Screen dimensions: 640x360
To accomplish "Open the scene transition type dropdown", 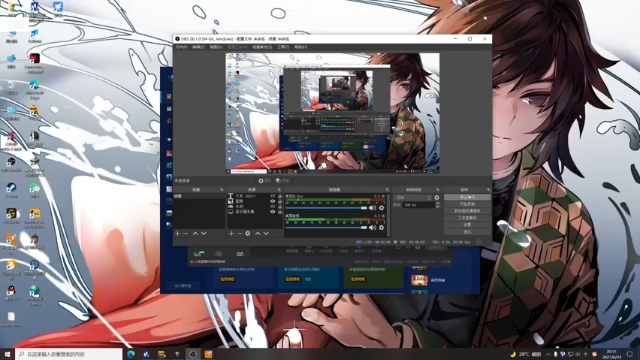I will [413, 198].
